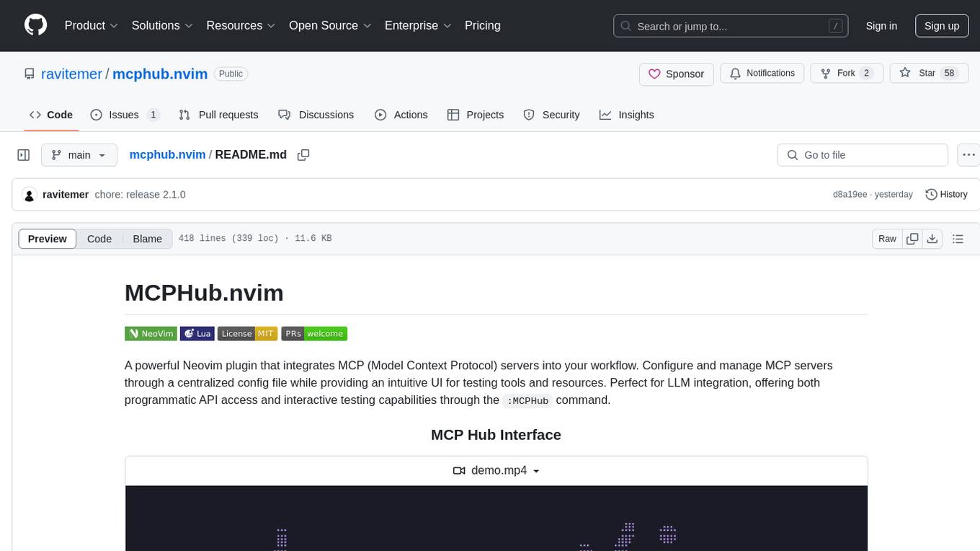Open the demo.mp4 video dropdown
Image resolution: width=980 pixels, height=551 pixels.
pyautogui.click(x=496, y=470)
